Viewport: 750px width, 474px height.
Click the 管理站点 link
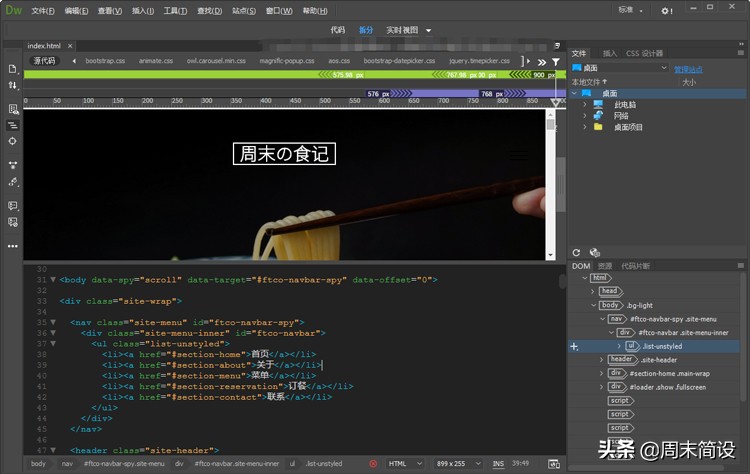click(x=688, y=69)
